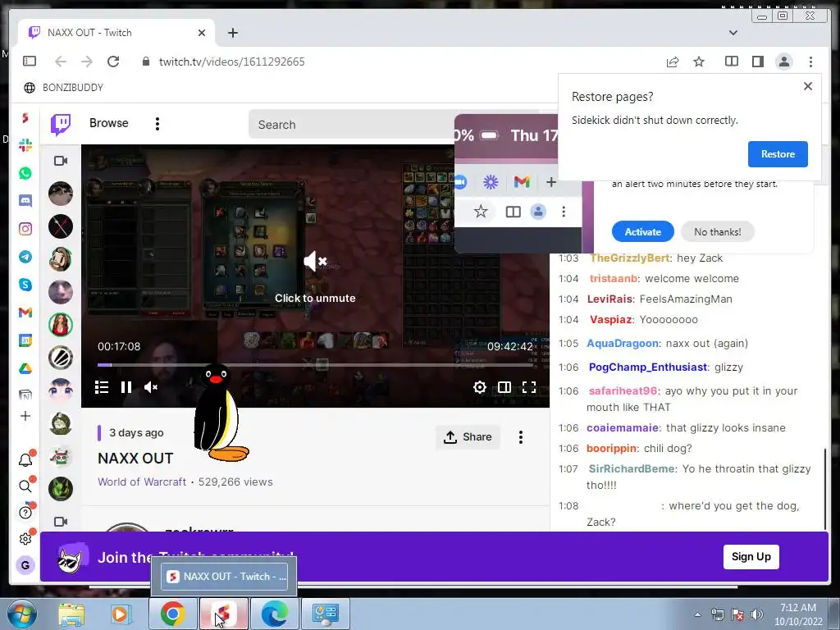The height and width of the screenshot is (630, 840).
Task: Click the chat panel scrollbar
Action: [825, 489]
